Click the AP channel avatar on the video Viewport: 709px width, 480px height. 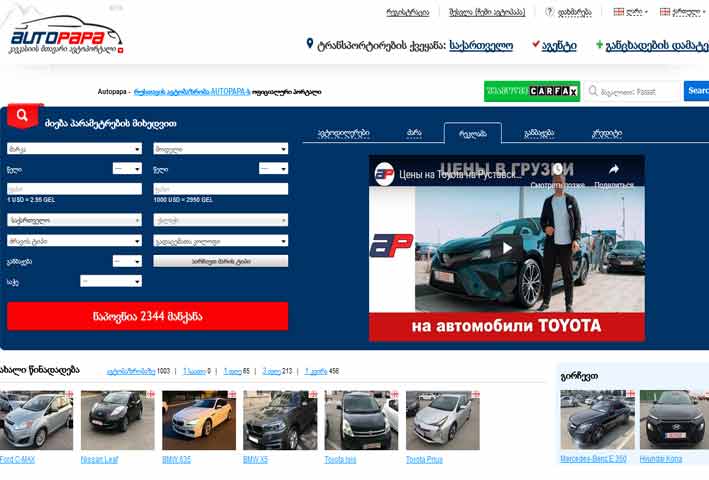click(384, 174)
